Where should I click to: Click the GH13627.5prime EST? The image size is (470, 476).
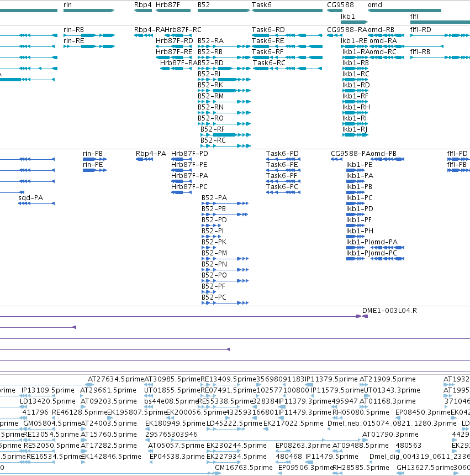coord(400,474)
